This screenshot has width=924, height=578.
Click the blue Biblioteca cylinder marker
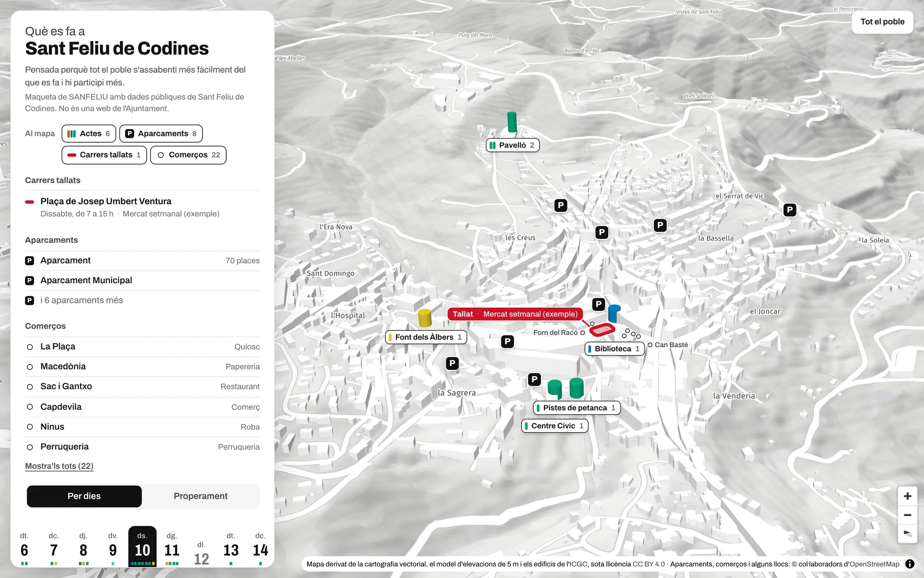614,313
